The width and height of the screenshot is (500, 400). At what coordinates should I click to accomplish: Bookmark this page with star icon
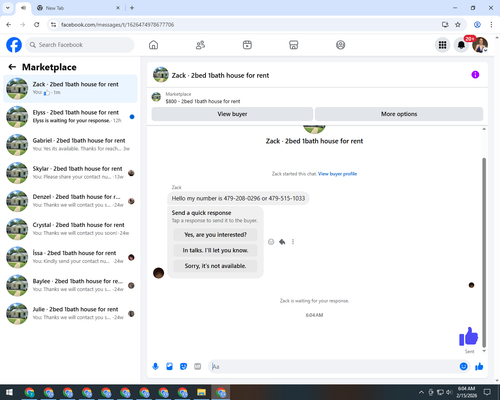(458, 25)
